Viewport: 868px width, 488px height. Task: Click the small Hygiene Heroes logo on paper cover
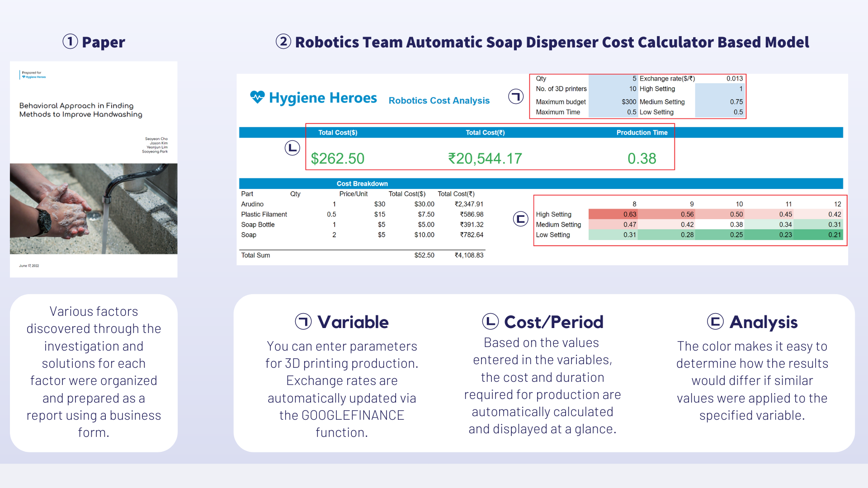[x=34, y=77]
